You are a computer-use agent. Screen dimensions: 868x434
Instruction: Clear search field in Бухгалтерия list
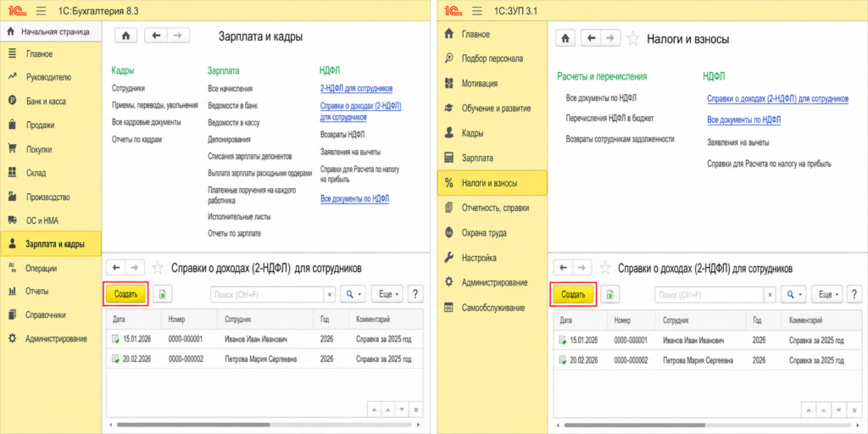pyautogui.click(x=330, y=294)
